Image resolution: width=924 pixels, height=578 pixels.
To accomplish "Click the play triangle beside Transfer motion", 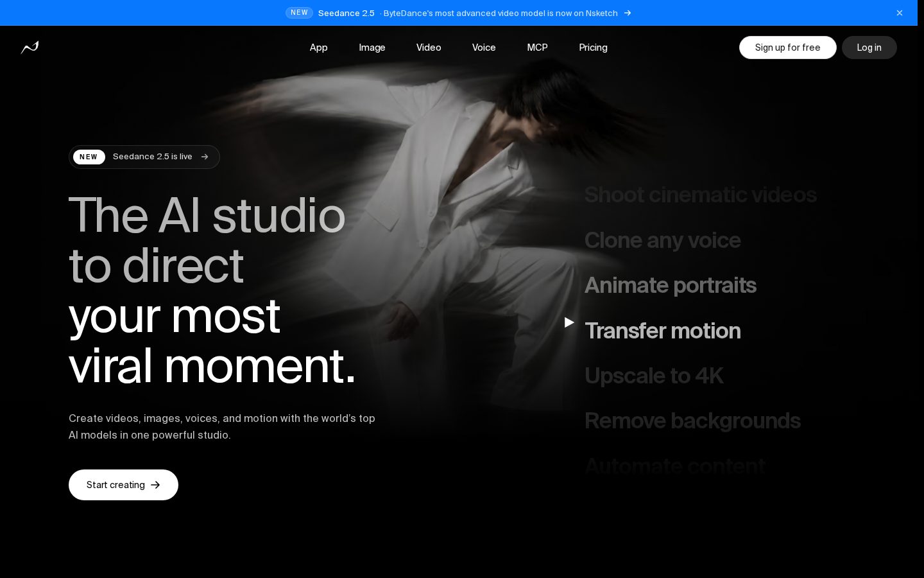I will tap(569, 322).
